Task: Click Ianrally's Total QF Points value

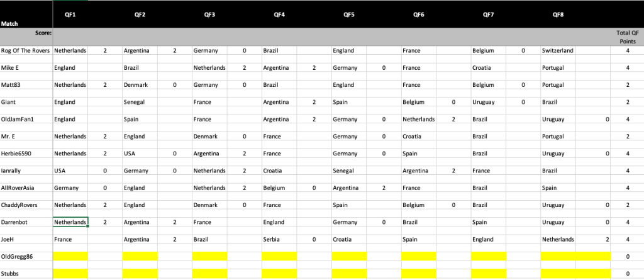Action: point(627,171)
